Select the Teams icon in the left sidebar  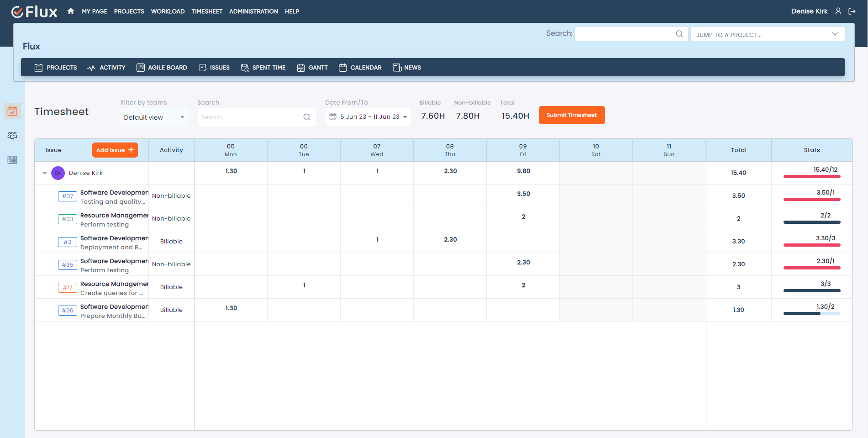(x=12, y=135)
